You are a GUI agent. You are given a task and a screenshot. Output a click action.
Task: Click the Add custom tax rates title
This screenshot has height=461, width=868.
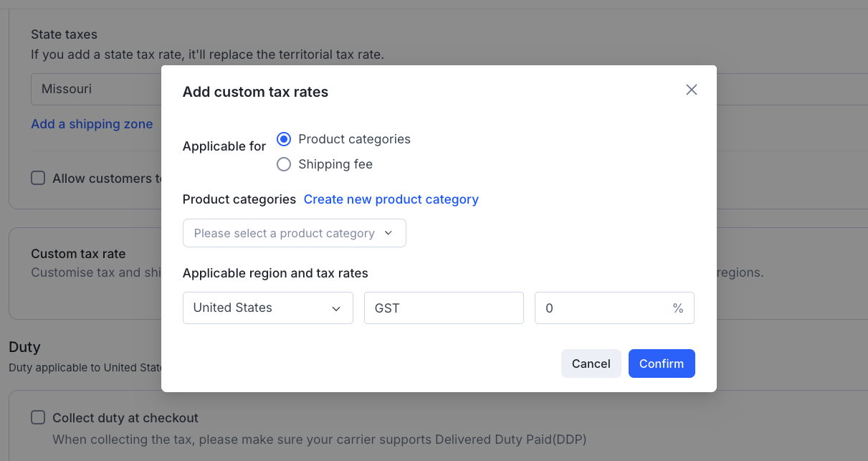click(255, 92)
